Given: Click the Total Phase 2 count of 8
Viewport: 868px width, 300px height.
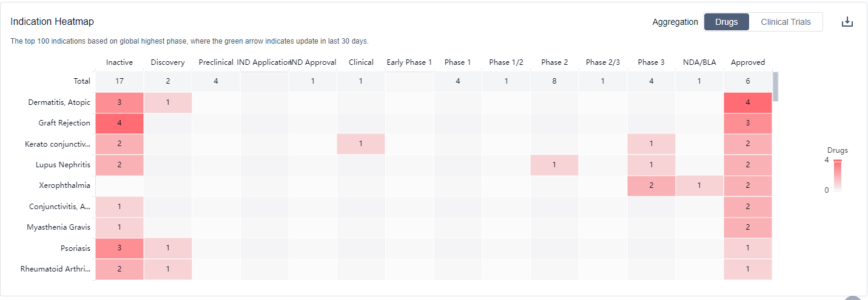Looking at the screenshot, I should (x=554, y=81).
